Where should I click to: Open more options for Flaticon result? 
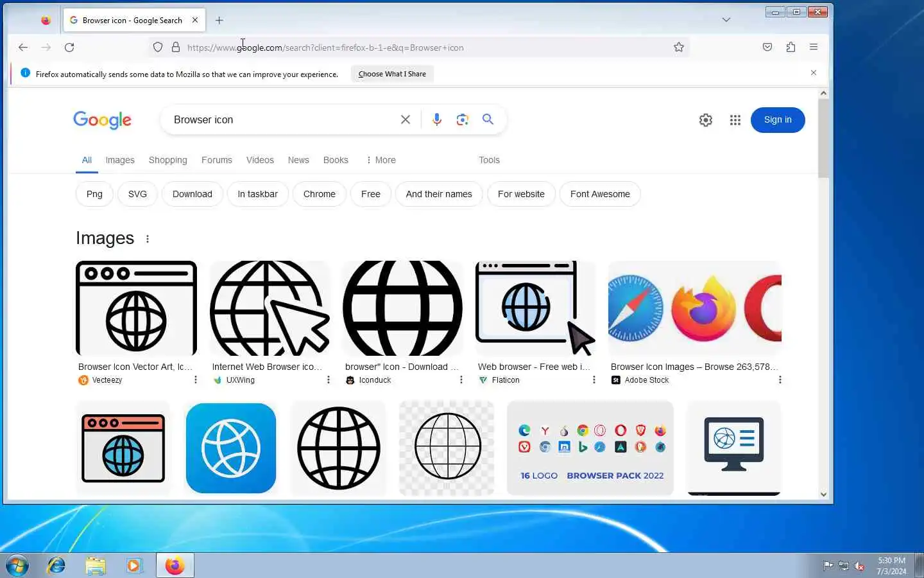594,380
